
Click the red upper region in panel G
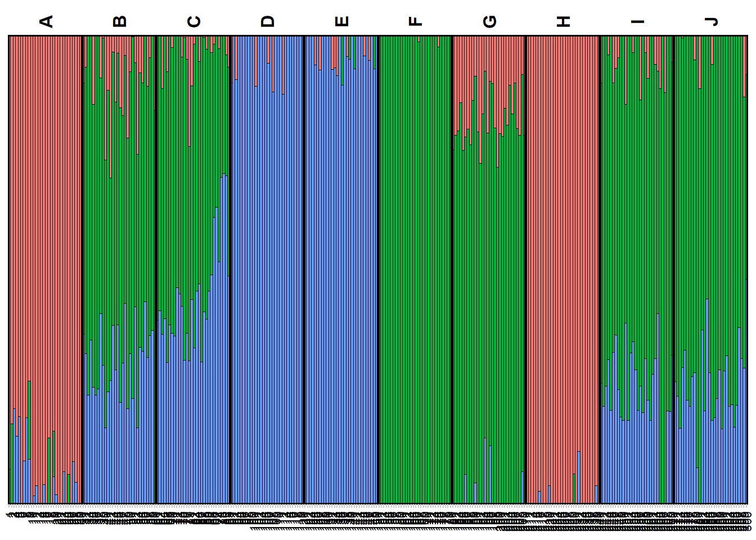489,56
